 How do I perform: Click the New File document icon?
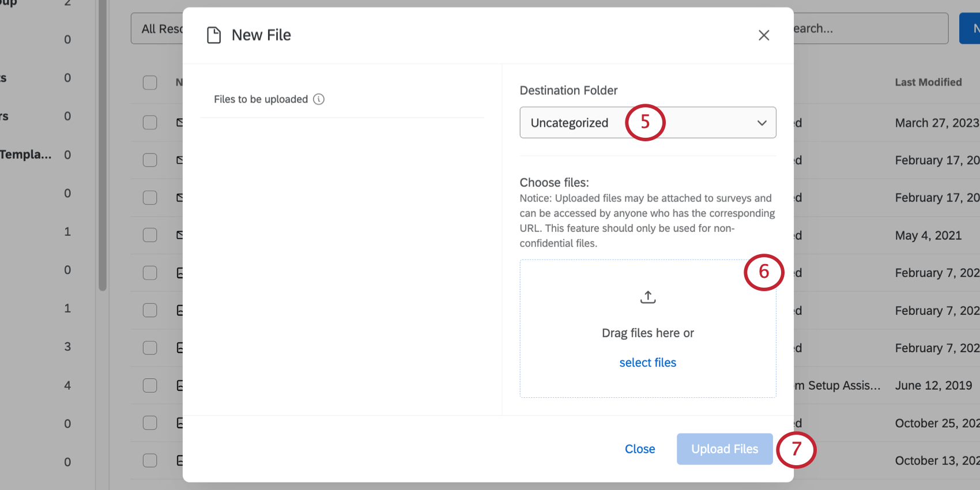(214, 35)
